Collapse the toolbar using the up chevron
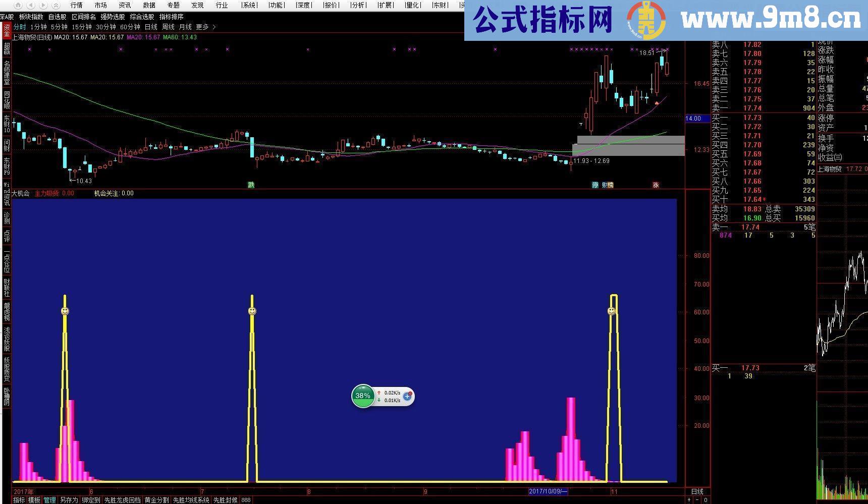Image resolution: width=868 pixels, height=504 pixels. pos(56,5)
